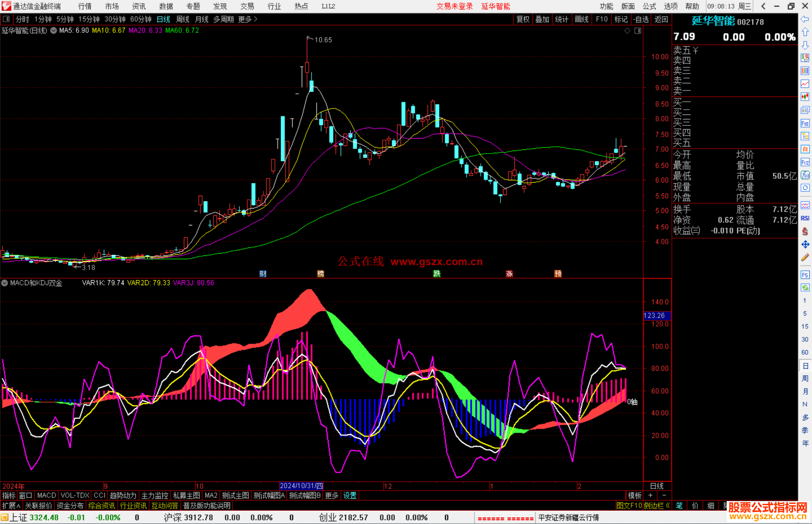
Task: Switch to 周 period in right sidebar
Action: click(x=805, y=379)
